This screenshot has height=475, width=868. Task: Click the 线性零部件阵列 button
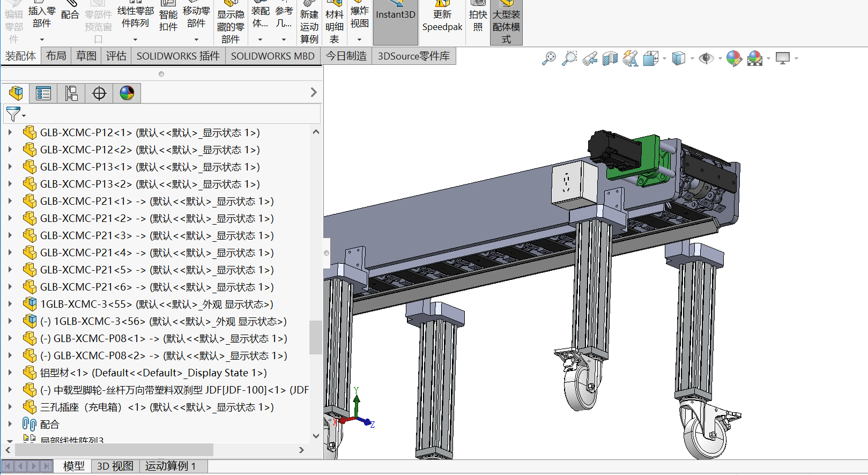[135, 16]
